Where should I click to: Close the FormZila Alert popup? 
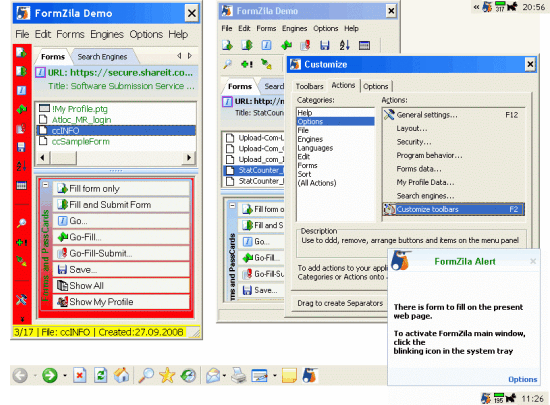(x=533, y=261)
